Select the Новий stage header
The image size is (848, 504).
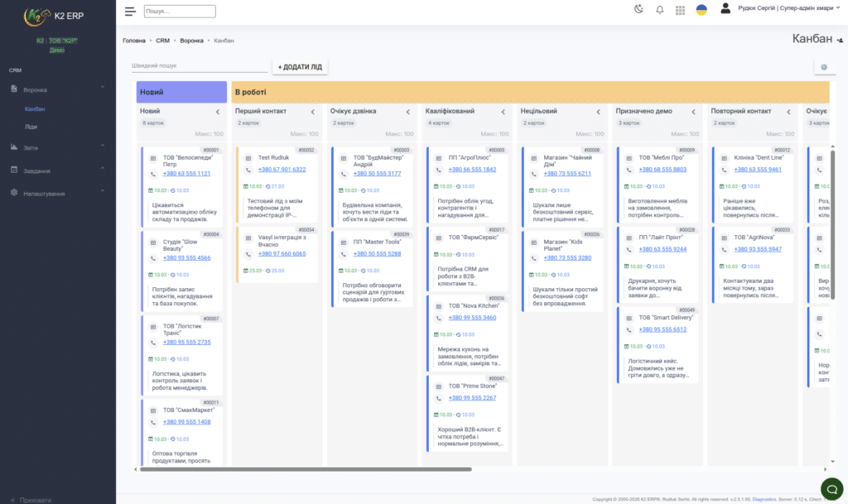click(181, 92)
